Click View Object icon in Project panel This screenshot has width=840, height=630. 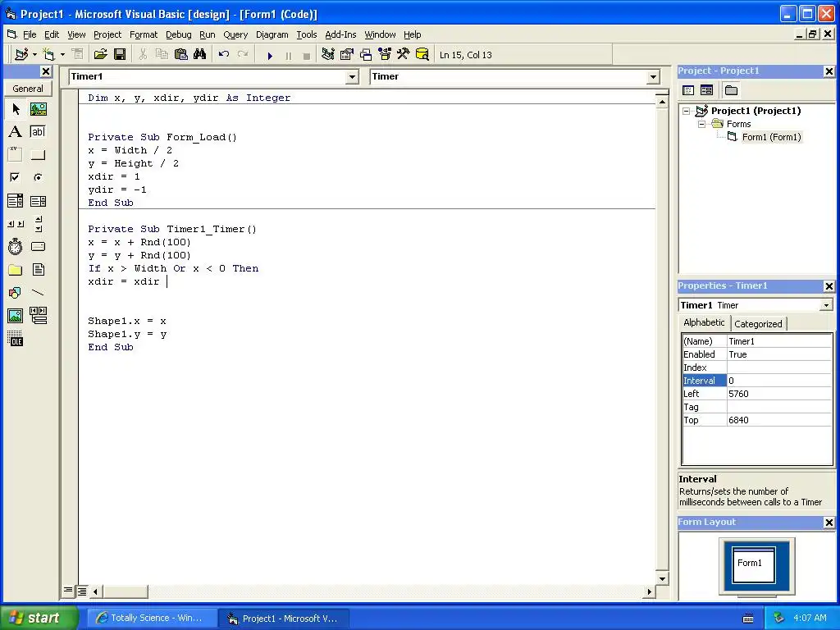[706, 90]
